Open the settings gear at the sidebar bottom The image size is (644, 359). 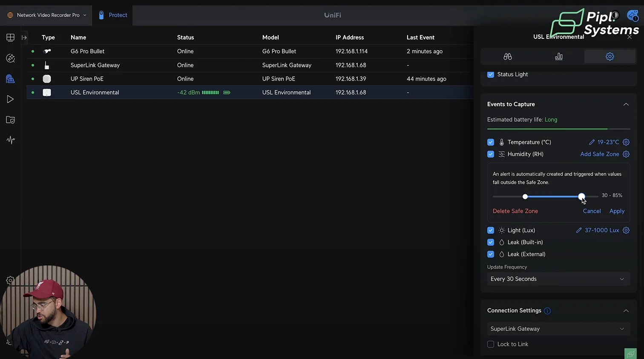click(x=10, y=280)
